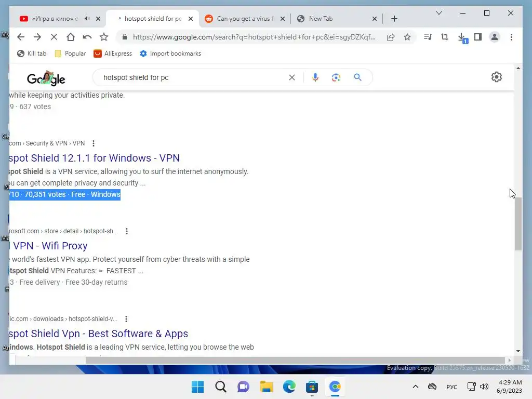Close the Reddit virus question tab
Viewport: 532px width, 399px height.
click(x=282, y=19)
